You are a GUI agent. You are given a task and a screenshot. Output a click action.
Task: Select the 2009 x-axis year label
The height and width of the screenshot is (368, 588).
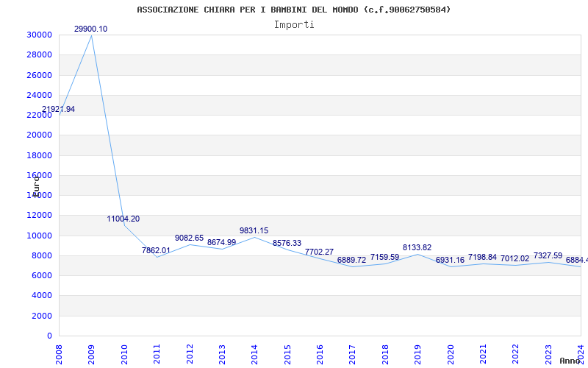tap(92, 353)
